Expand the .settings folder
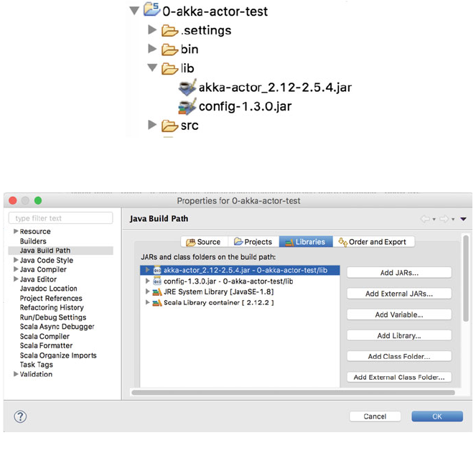Screen dimensions: 476x458 (152, 29)
